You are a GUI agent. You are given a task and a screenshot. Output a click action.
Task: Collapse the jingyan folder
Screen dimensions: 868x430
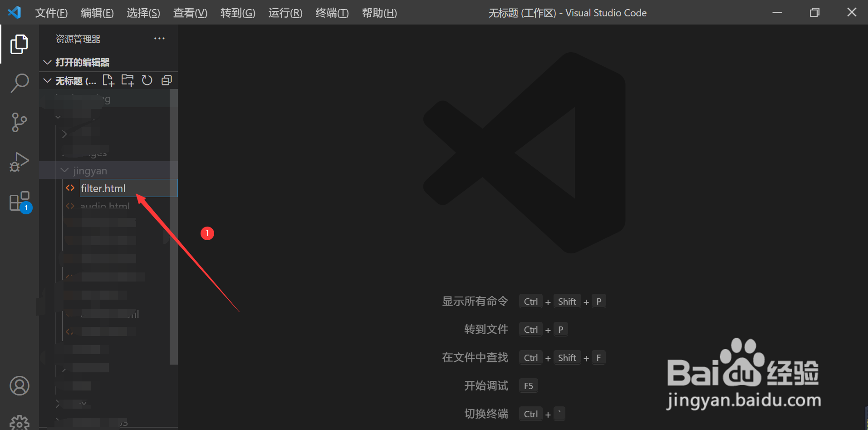[108, 170]
